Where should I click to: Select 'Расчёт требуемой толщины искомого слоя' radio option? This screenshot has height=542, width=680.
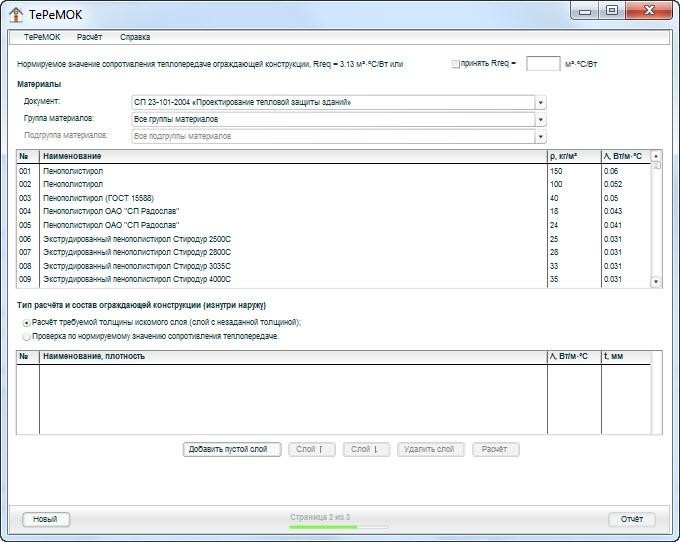click(x=26, y=323)
